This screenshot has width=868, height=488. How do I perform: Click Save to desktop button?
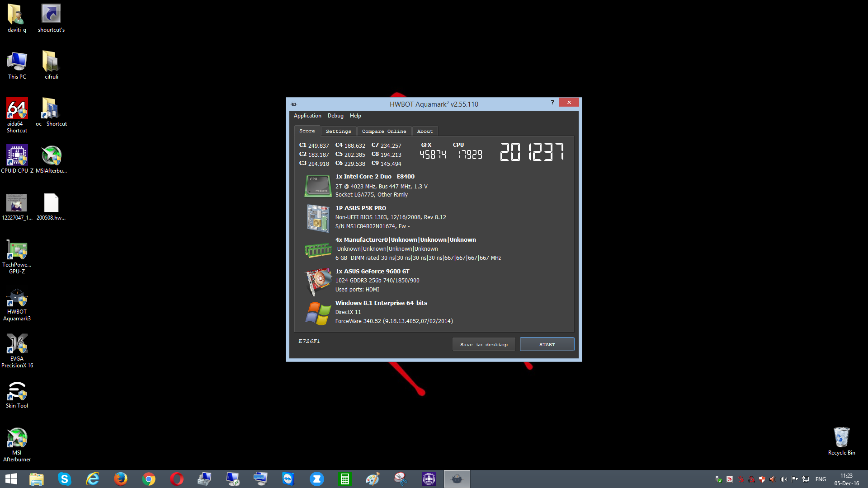tap(484, 344)
